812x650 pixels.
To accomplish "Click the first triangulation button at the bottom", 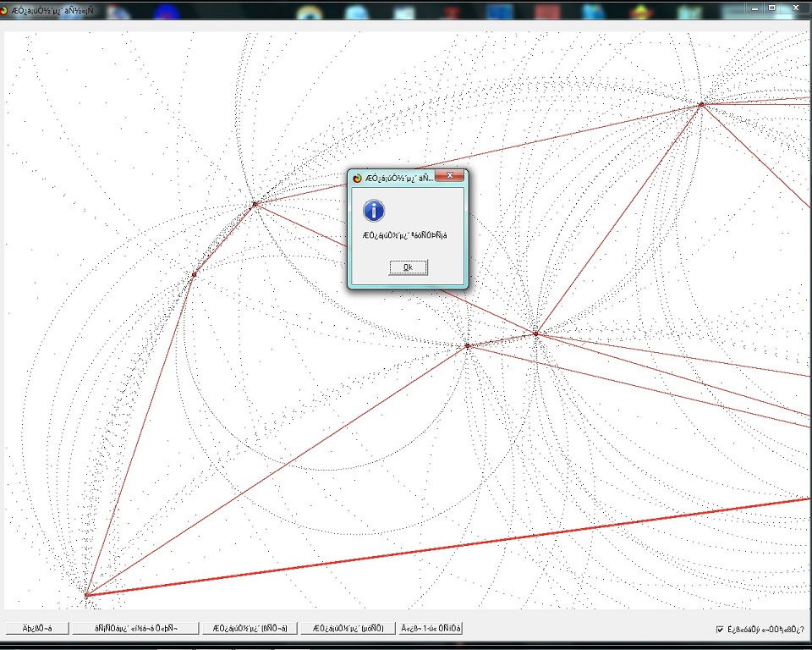I will pos(250,628).
